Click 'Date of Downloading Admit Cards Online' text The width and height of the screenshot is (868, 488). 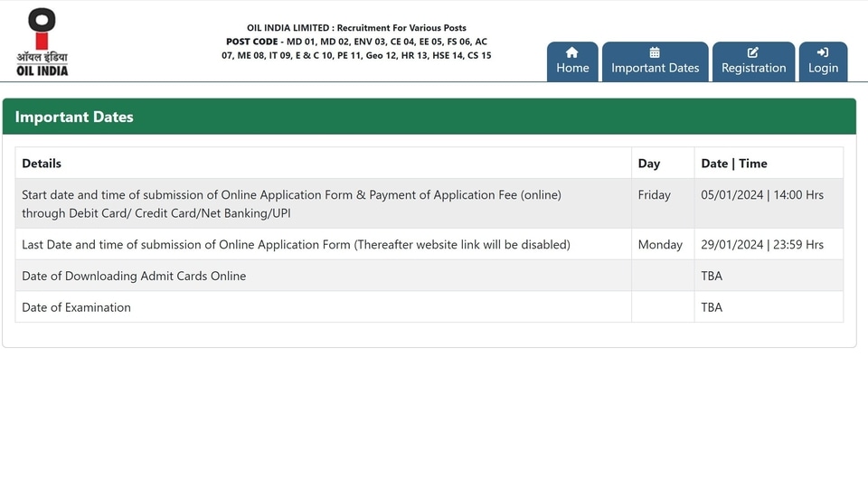[x=134, y=276]
